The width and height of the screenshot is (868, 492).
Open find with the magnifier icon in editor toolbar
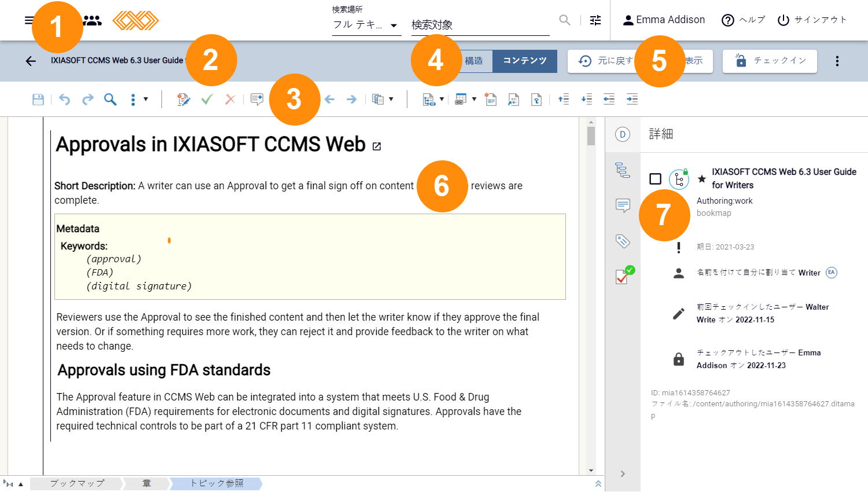pyautogui.click(x=110, y=100)
